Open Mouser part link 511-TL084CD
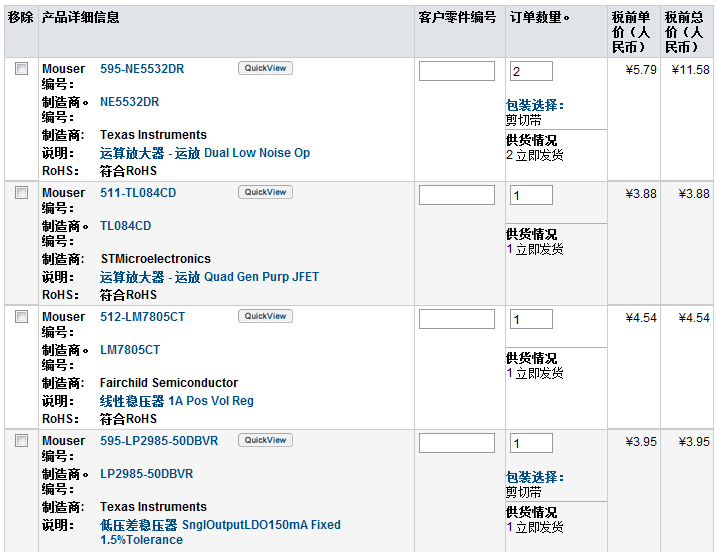Viewport: 717px width, 552px height. tap(138, 193)
